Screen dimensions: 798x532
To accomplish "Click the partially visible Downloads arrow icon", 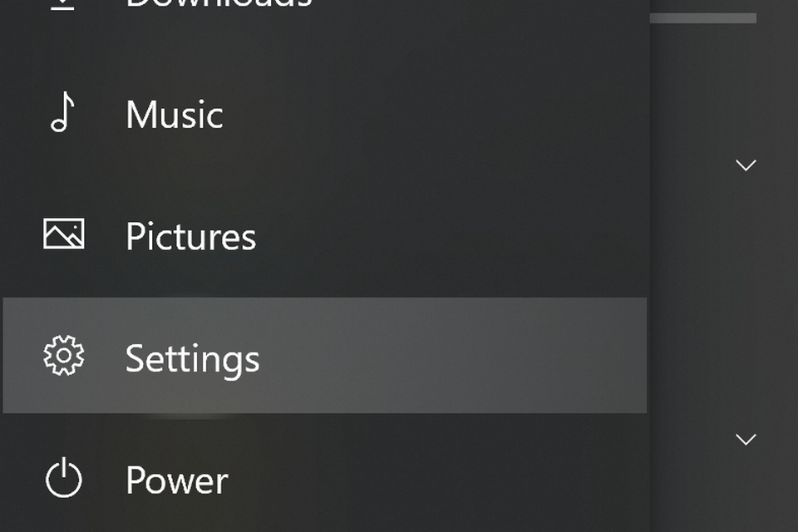I will tap(63, 4).
